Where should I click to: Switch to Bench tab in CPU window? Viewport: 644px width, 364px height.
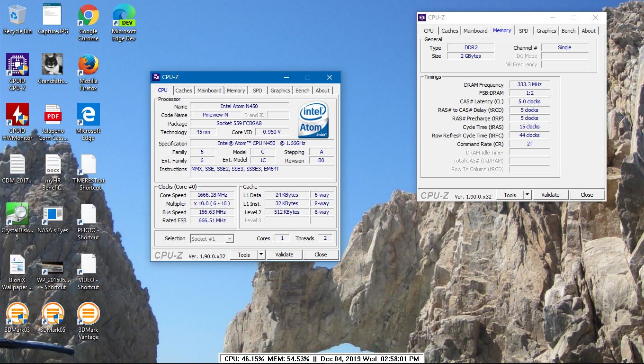pyautogui.click(x=303, y=91)
